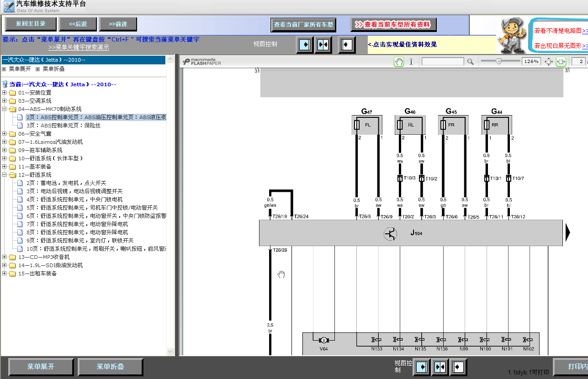Expand the 10—舒适系统(伙伴车型) node
The height and width of the screenshot is (379, 588).
[5, 158]
